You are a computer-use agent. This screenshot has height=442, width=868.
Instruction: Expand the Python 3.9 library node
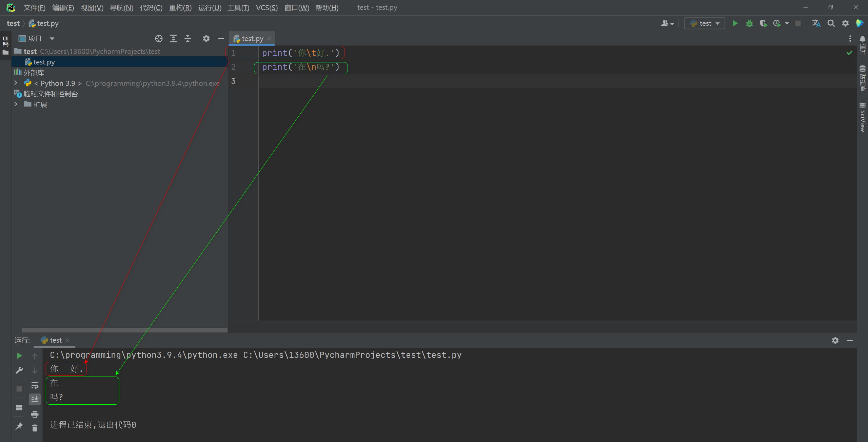click(x=16, y=83)
